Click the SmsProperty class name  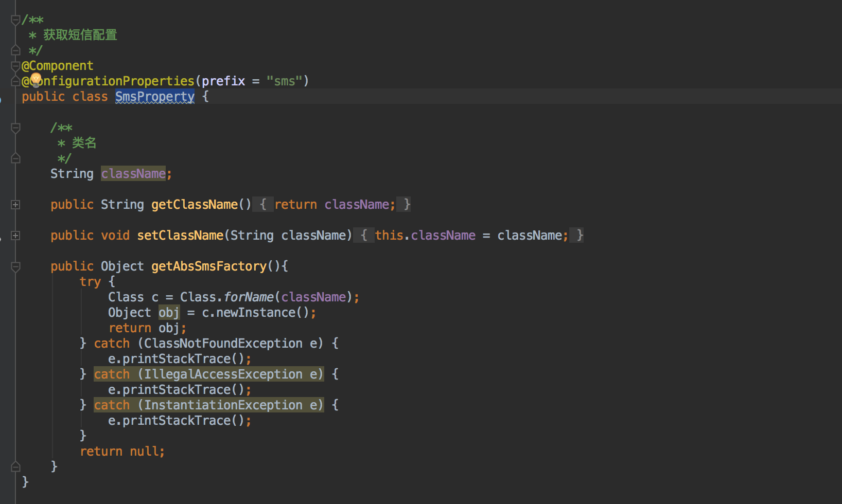154,97
